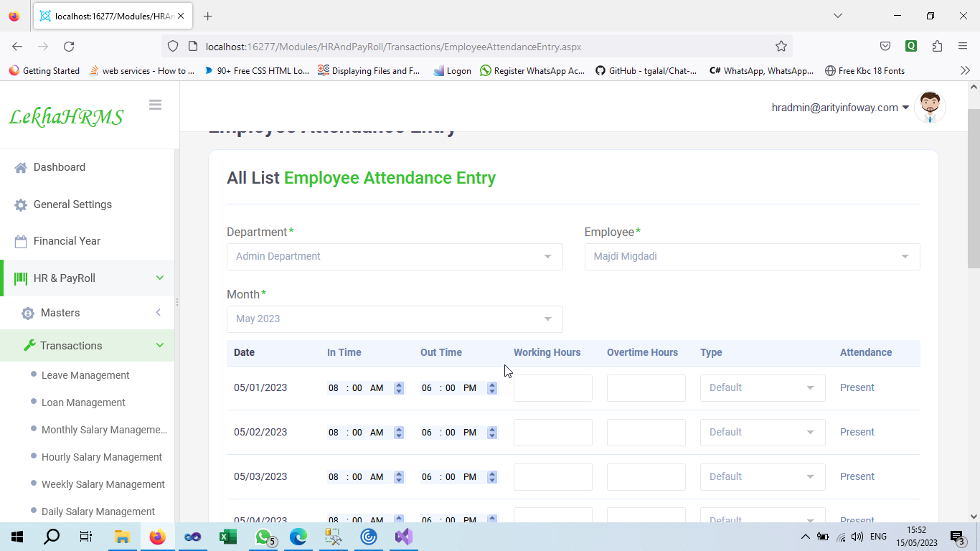Click In Time stepper for 05/01/2023
Viewport: 980px width, 551px height.
[399, 388]
